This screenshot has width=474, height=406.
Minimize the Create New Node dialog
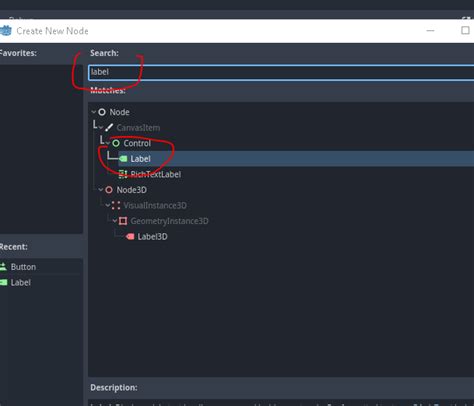pos(430,31)
